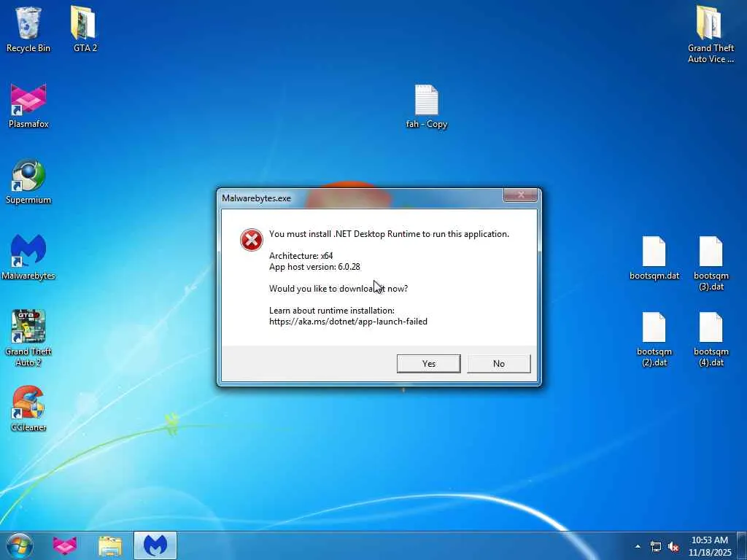The image size is (747, 560).
Task: Switch to Malwarebytes taskbar button
Action: pyautogui.click(x=155, y=545)
